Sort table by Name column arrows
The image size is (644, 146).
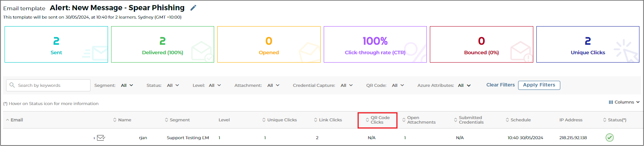click(x=115, y=120)
